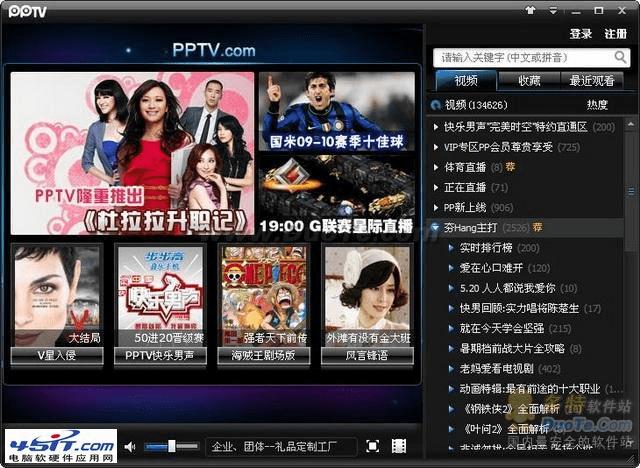Click the PPTV logo in title bar
Viewport: 640px width, 468px height.
coord(27,11)
